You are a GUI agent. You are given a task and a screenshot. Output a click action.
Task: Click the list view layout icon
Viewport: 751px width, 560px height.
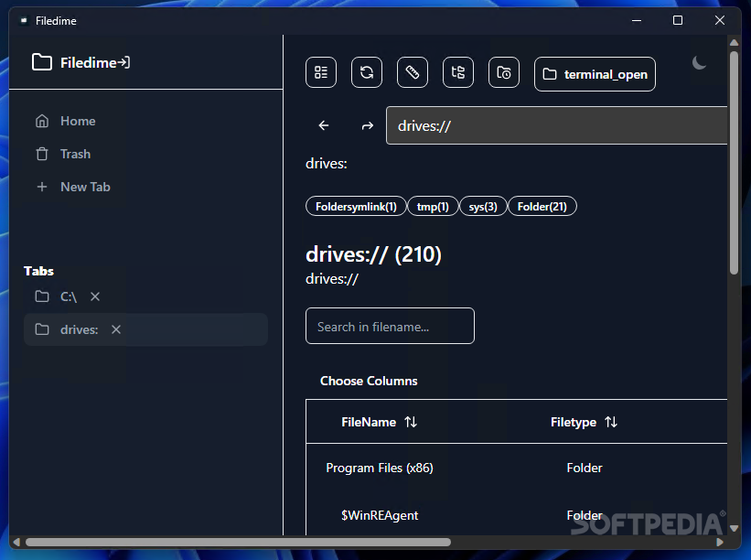[x=321, y=72]
